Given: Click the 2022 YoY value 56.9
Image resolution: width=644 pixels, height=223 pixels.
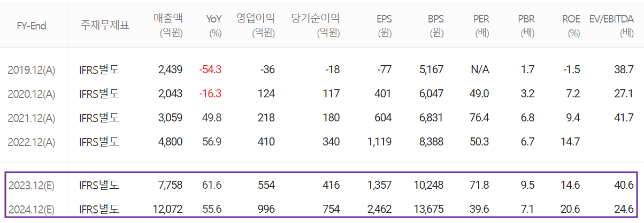Looking at the screenshot, I should pos(212,142).
